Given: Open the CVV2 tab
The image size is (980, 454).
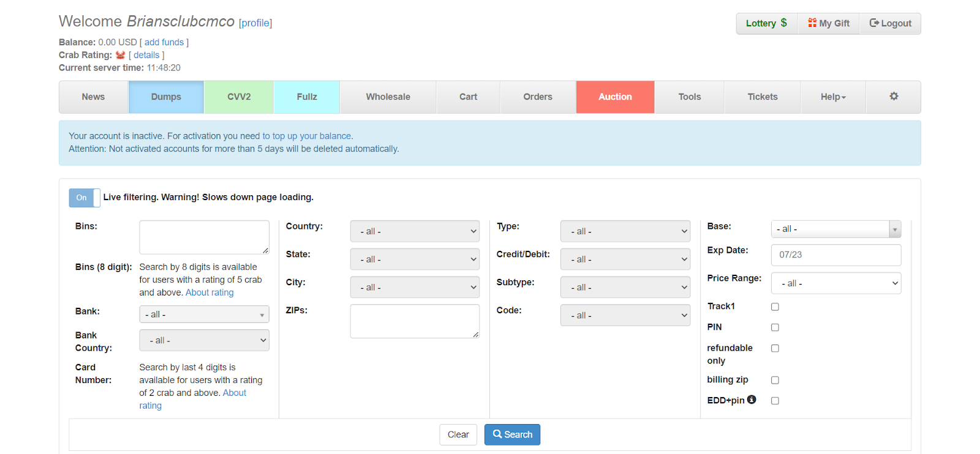Looking at the screenshot, I should (x=239, y=97).
